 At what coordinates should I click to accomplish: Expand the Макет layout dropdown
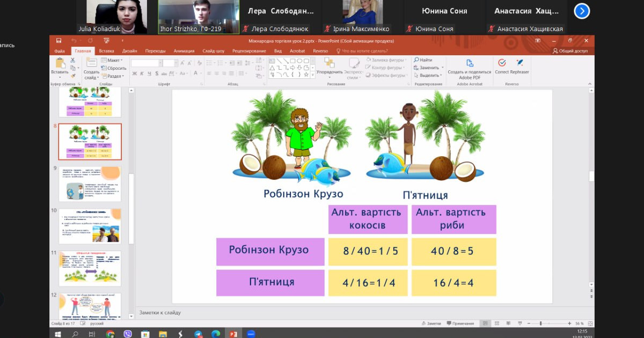113,60
